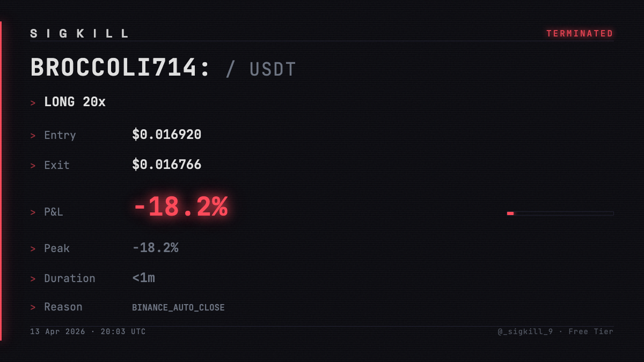Click the chevron arrow before Peak
Viewport: 644px width, 362px height.
[33, 249]
